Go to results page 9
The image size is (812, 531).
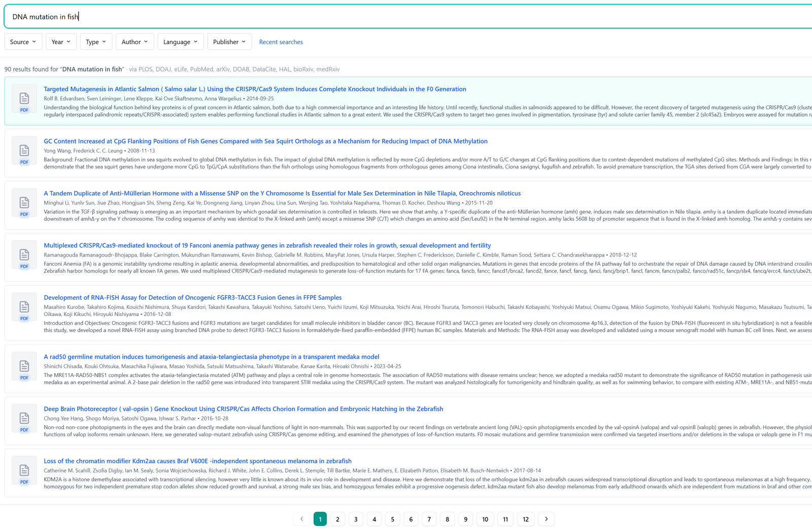(465, 519)
